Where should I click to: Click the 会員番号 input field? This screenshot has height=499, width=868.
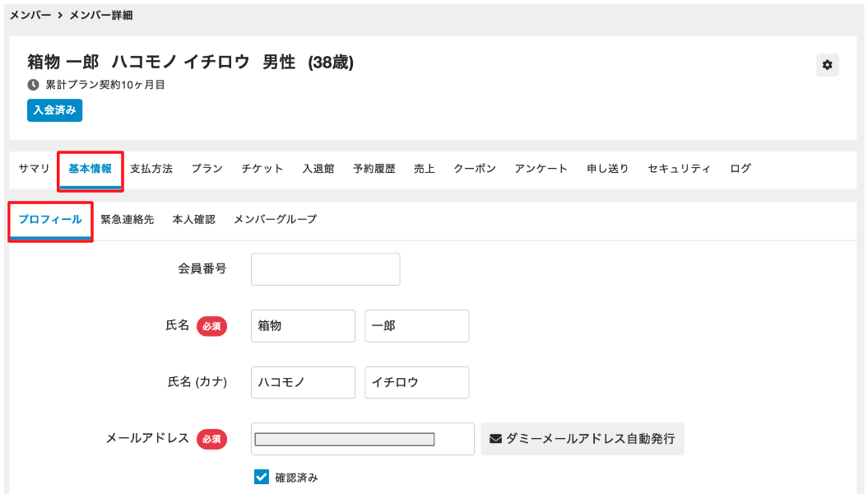pyautogui.click(x=325, y=269)
